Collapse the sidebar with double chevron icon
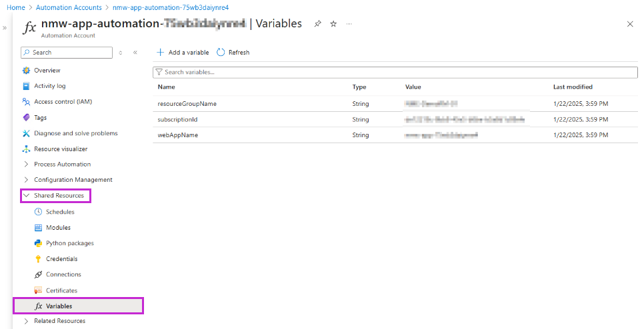 [135, 52]
